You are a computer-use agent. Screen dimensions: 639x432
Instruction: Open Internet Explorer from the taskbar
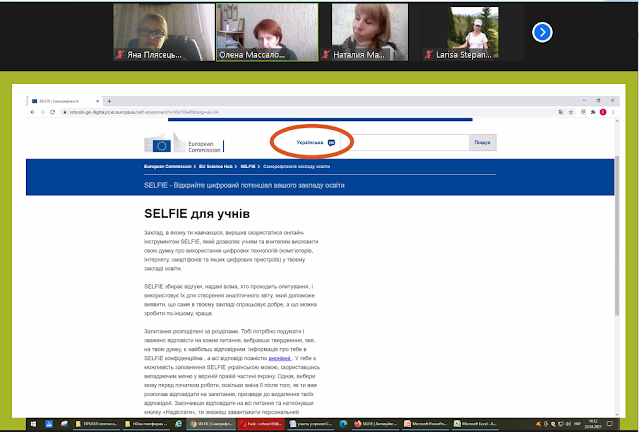tap(178, 424)
